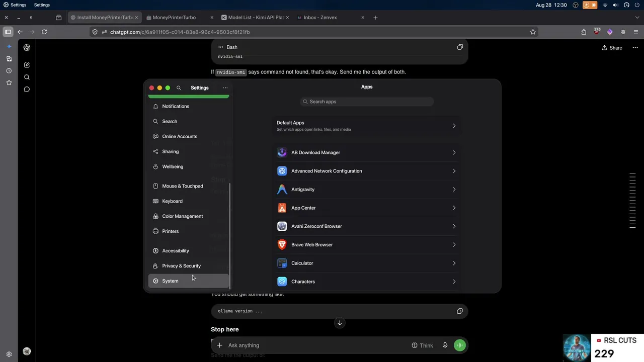The width and height of the screenshot is (644, 362).
Task: Expand the browser tab list dropdown
Action: pyautogui.click(x=637, y=18)
